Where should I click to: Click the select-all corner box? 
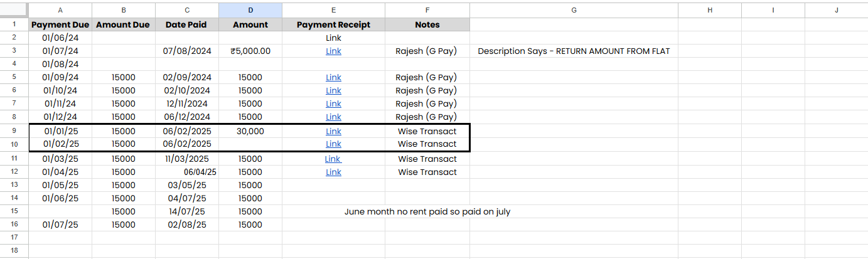pyautogui.click(x=14, y=10)
